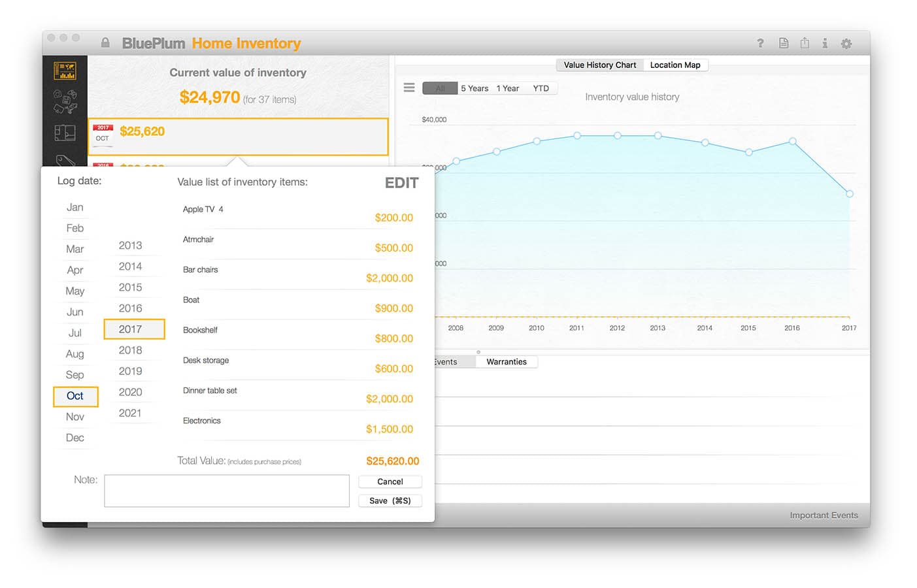This screenshot has height=588, width=917.
Task: Open the info icon in title bar
Action: 825,43
